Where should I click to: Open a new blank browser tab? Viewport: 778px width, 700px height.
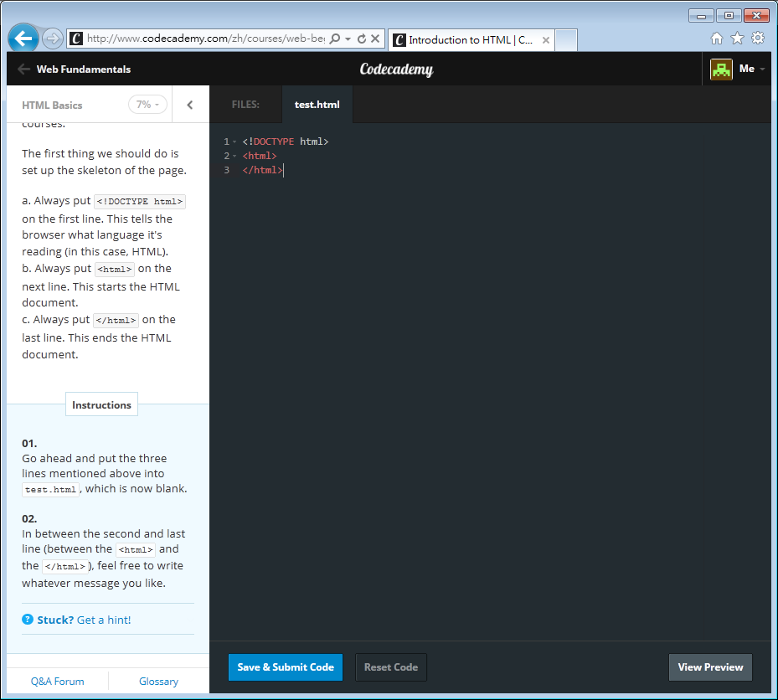565,40
